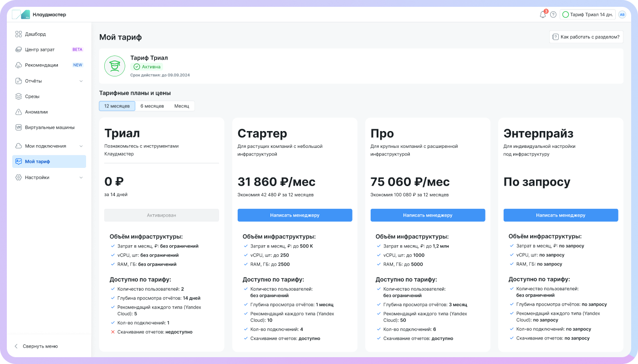Expand the Мои подключения submenu chevron
The height and width of the screenshot is (364, 638).
pos(81,146)
